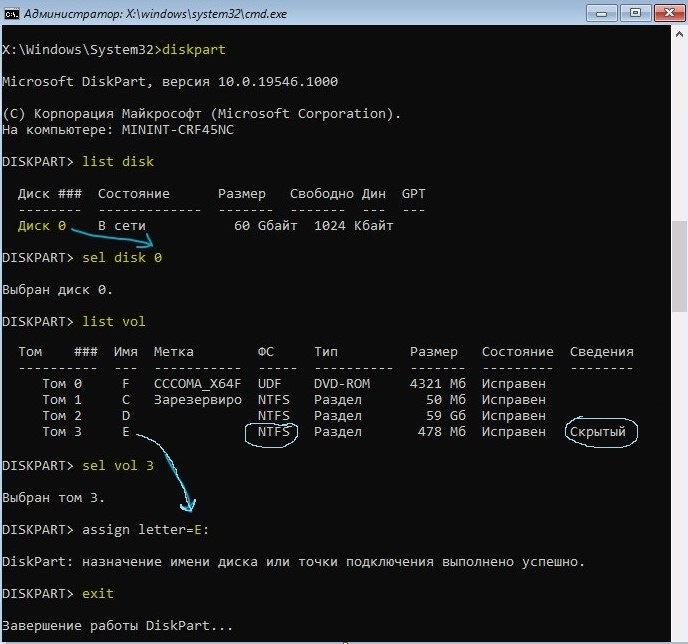
Task: Minimize the cmd.exe window
Action: point(602,14)
